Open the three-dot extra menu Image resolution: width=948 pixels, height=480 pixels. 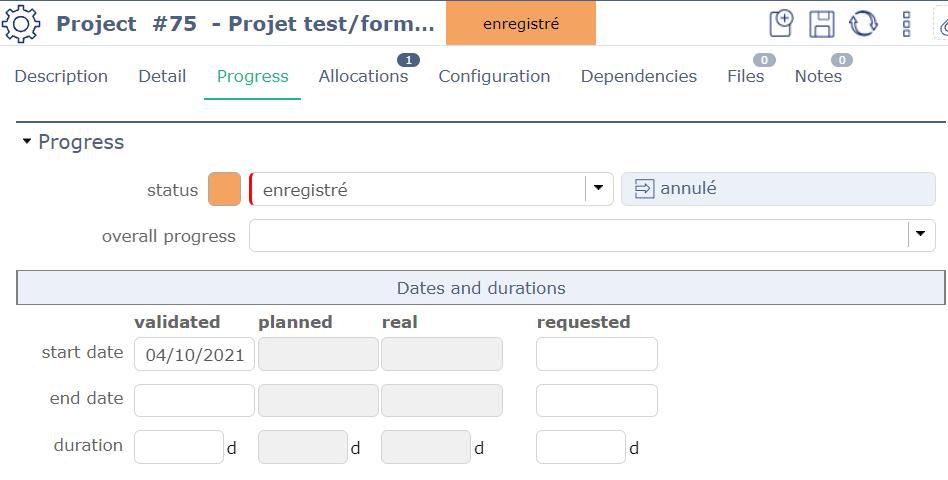click(906, 24)
